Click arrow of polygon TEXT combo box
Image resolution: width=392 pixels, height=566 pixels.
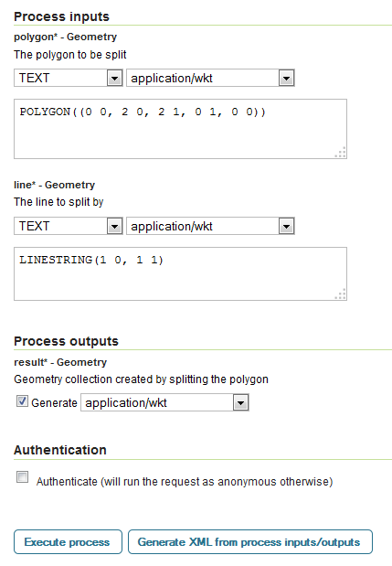pos(115,78)
